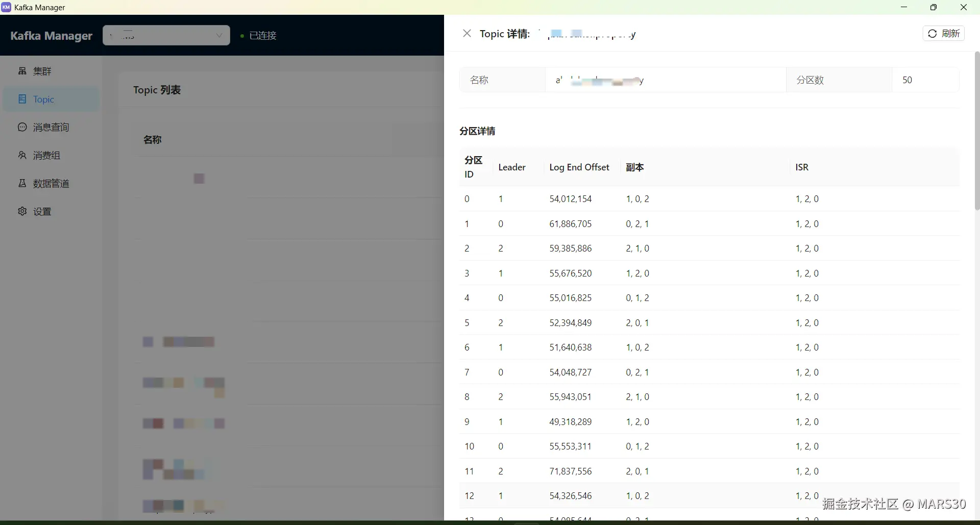
Task: Select offset value 54,048,727
Action: click(x=571, y=372)
